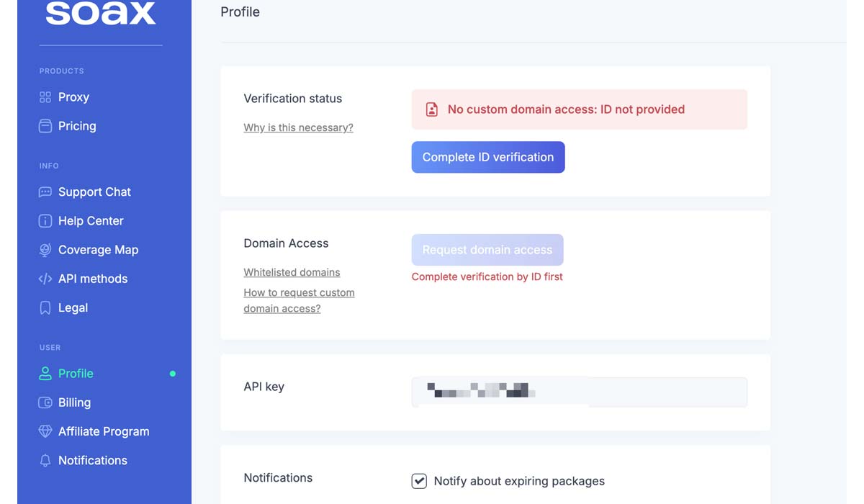
Task: Click the Notifications bell icon
Action: (x=45, y=461)
